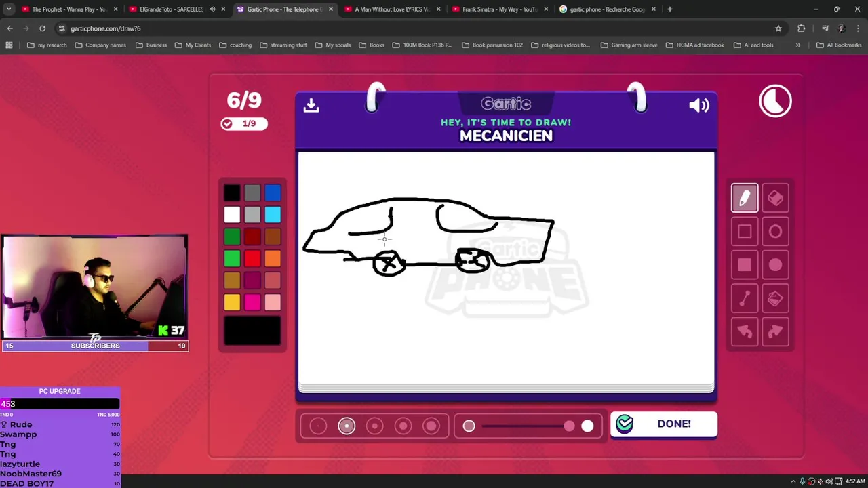The width and height of the screenshot is (868, 488).
Task: Open the apps grid in bookmarks bar
Action: [x=9, y=45]
